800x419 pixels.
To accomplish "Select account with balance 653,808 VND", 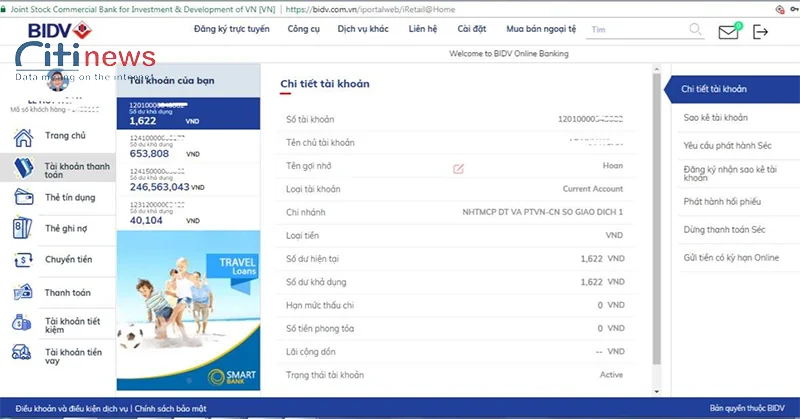I will click(x=188, y=146).
